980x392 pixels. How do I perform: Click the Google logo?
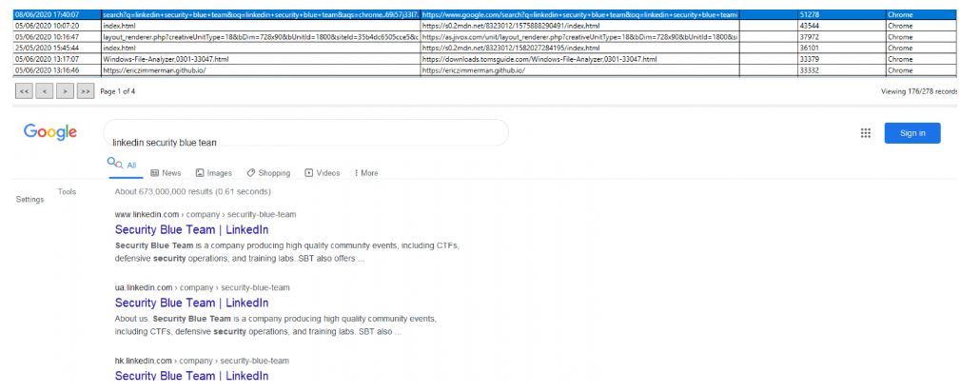50,132
